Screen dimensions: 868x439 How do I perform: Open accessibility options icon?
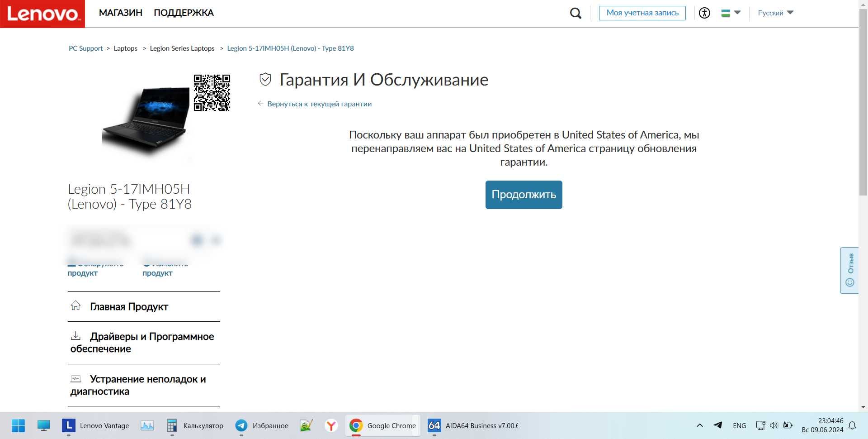pos(704,13)
